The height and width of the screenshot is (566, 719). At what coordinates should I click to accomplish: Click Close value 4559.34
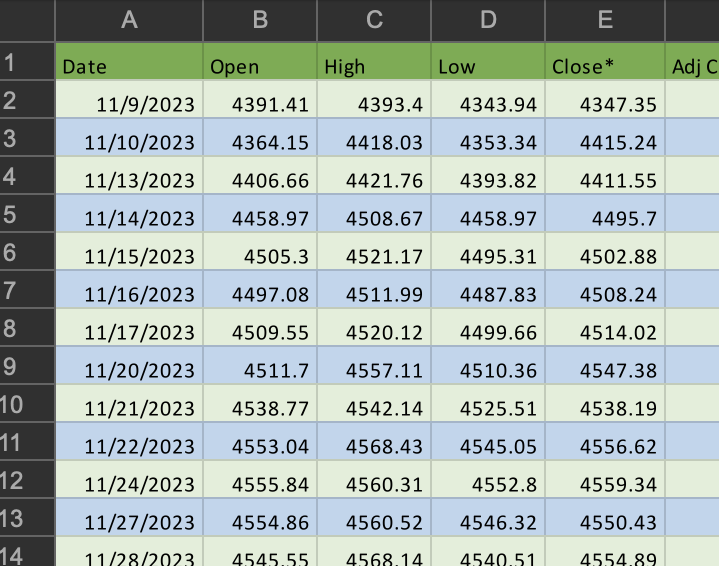(605, 479)
